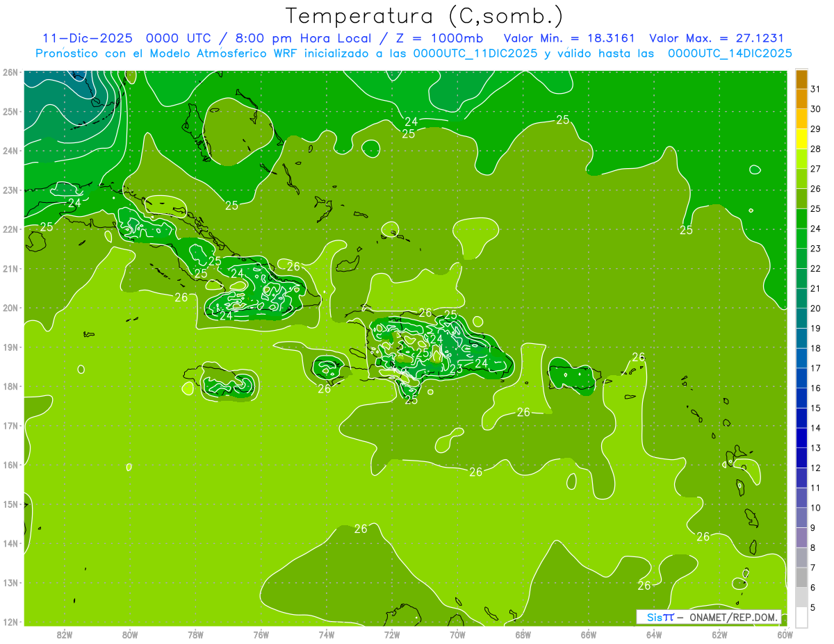Click the '15' label on the color scale
The width and height of the screenshot is (834, 644).
(815, 408)
